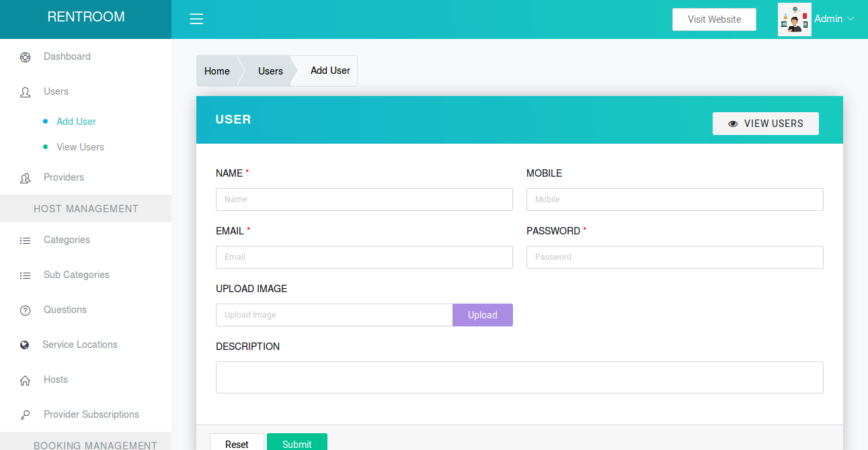Click the Visit Website button

714,19
